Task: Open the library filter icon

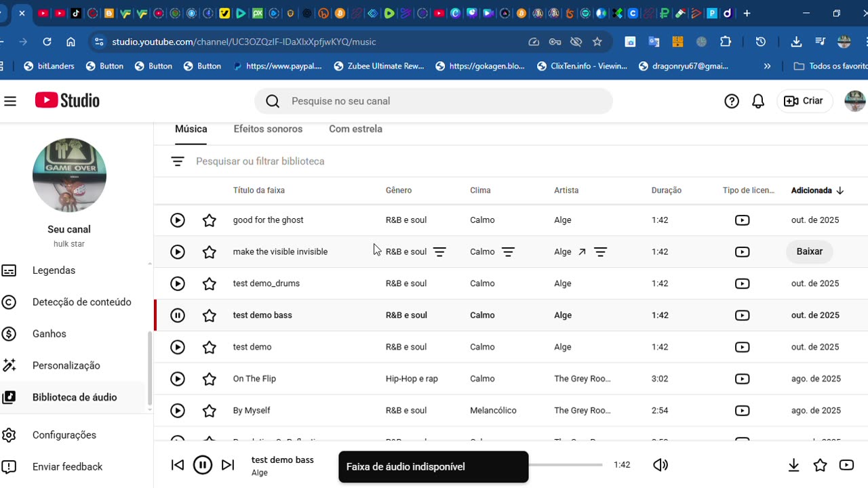Action: tap(178, 161)
